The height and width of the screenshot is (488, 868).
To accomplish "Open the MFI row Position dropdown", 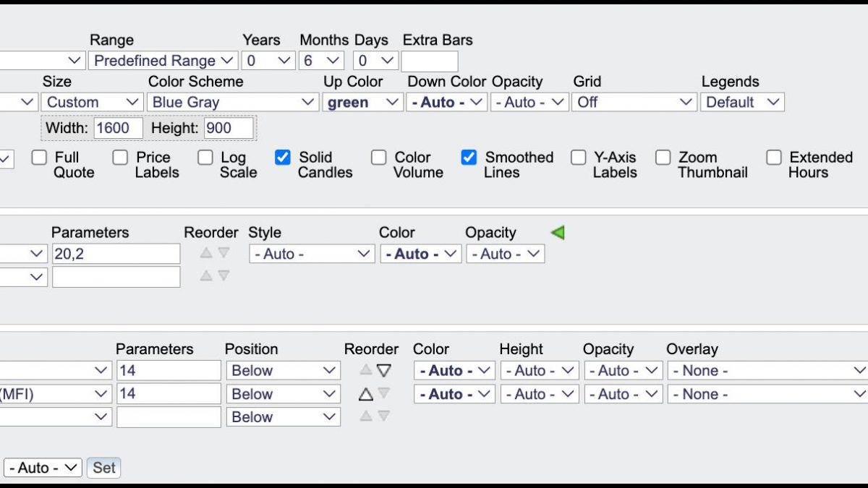I will point(283,394).
